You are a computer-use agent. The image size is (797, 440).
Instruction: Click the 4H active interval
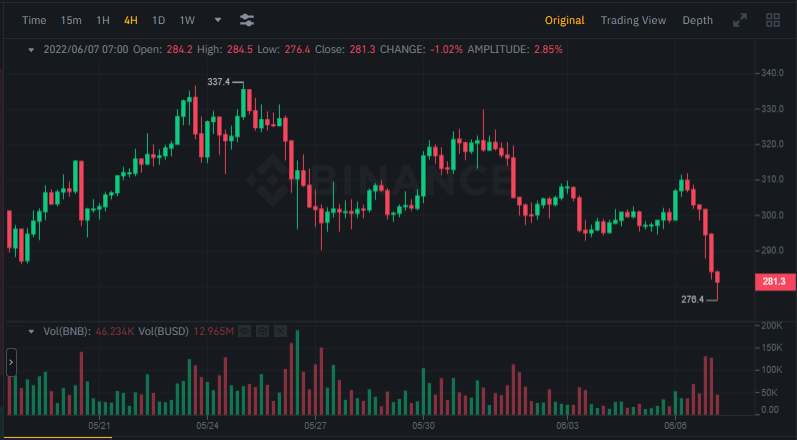pos(131,20)
